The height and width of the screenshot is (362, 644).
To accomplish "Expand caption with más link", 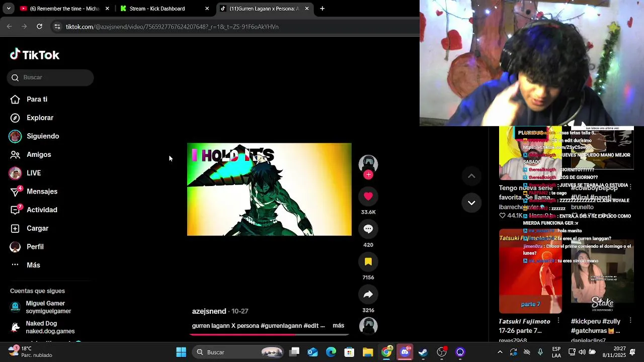I will point(339,326).
